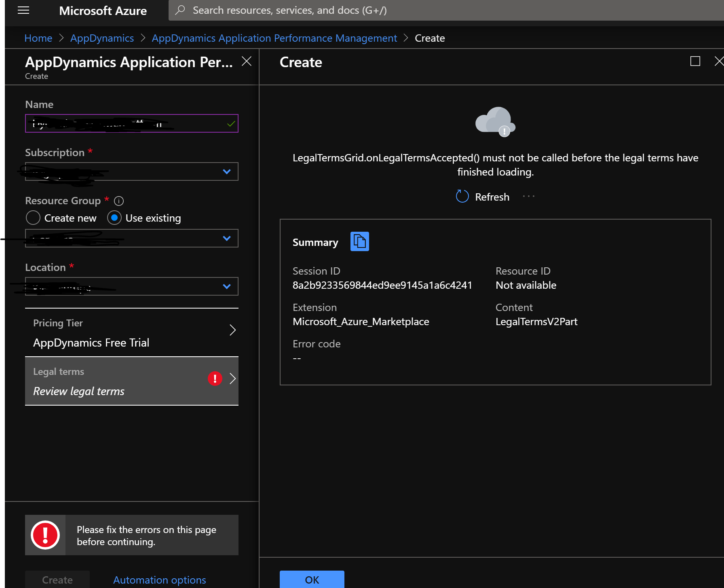724x588 pixels.
Task: Click the Refresh icon to reload legal terms
Action: (462, 197)
